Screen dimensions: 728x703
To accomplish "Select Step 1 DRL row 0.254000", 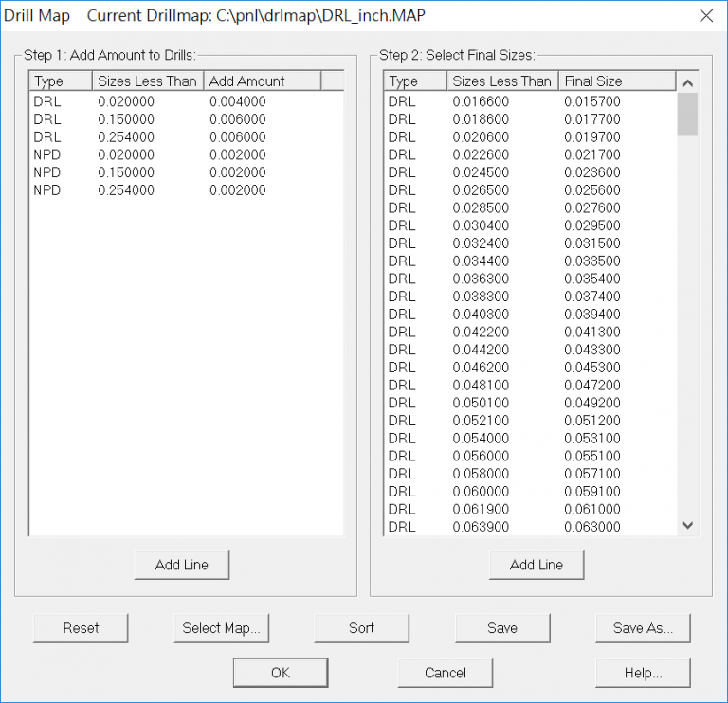I will click(187, 136).
